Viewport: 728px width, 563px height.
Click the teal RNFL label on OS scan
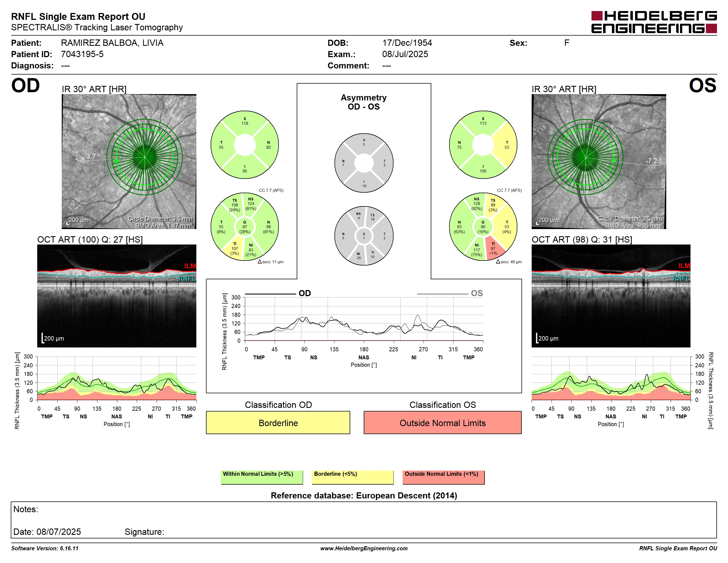tap(681, 278)
